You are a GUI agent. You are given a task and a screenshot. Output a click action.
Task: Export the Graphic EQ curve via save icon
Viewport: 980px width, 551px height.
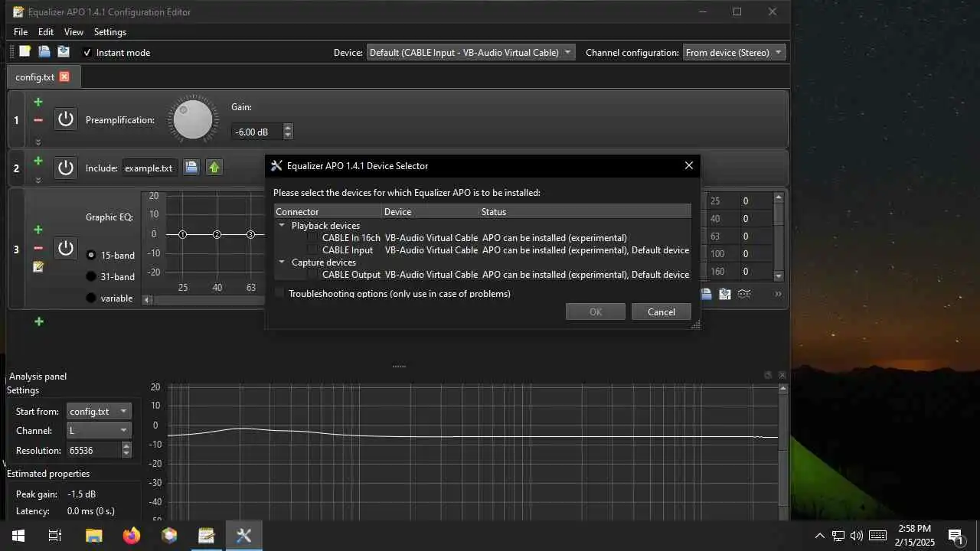coord(724,294)
